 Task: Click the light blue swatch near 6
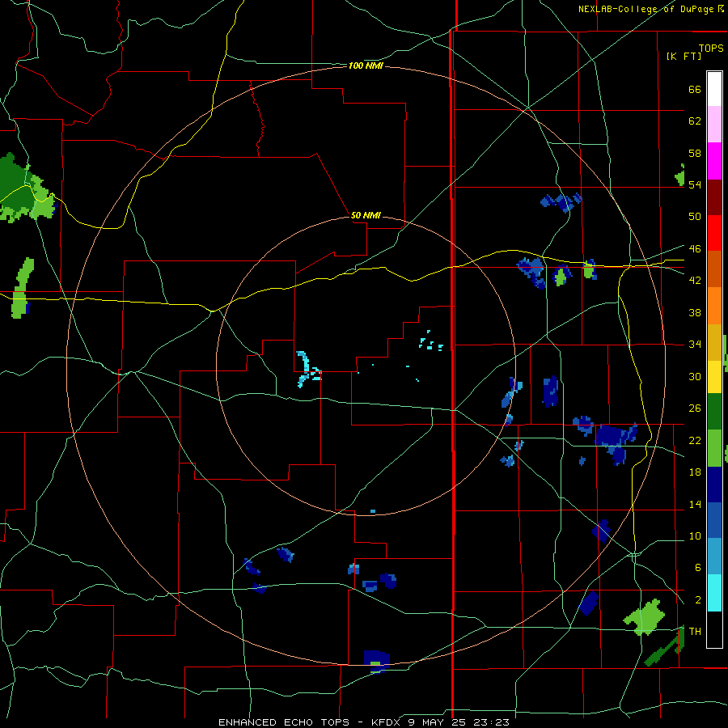pyautogui.click(x=714, y=557)
